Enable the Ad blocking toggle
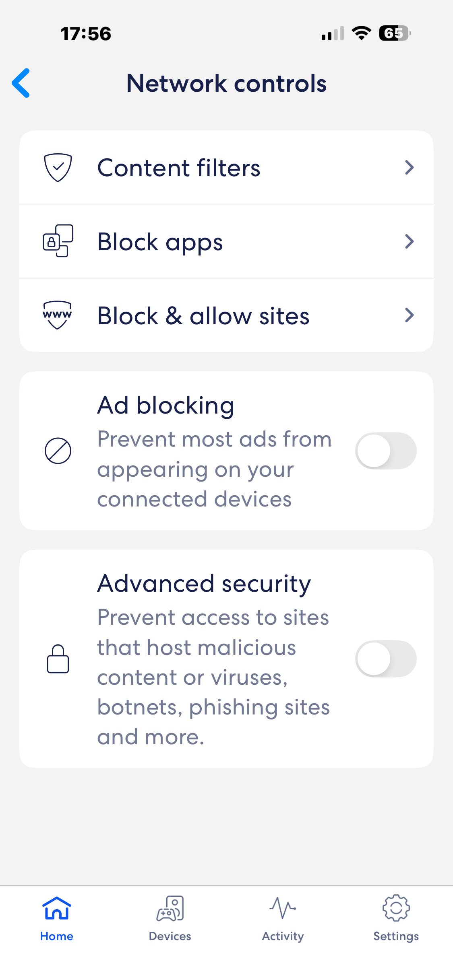Viewport: 453px width, 980px height. coord(386,451)
